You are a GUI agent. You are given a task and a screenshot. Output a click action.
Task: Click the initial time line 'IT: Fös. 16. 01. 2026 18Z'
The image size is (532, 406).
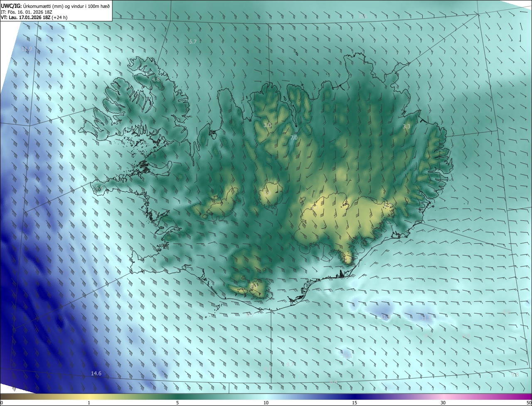[26, 12]
